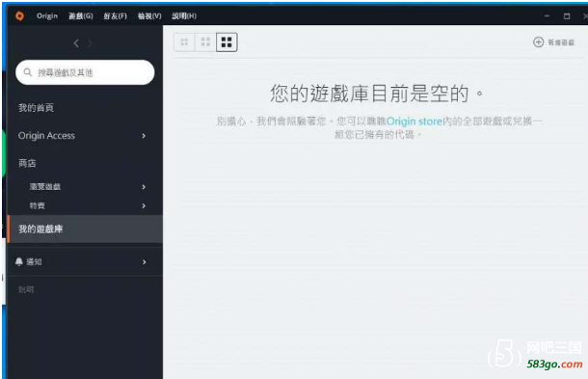Switch to large tile view
Screen dimensions: 588x379
pyautogui.click(x=227, y=42)
